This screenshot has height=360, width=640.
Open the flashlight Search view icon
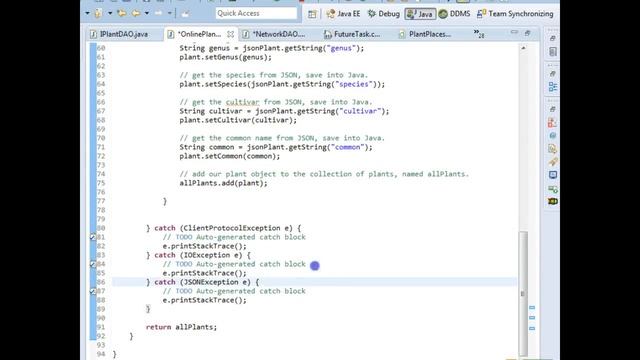(x=553, y=162)
